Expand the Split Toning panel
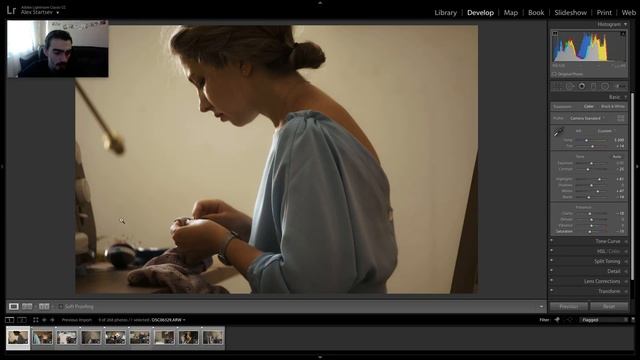 (626, 261)
